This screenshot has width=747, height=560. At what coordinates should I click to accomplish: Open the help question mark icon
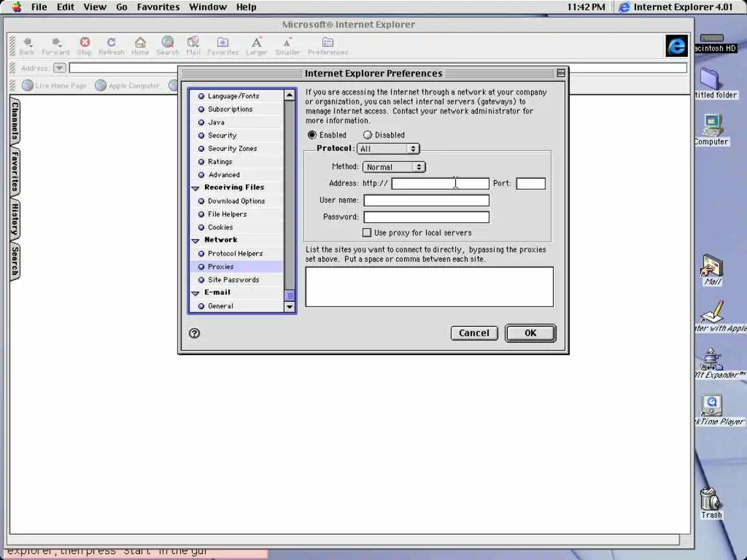(x=195, y=333)
